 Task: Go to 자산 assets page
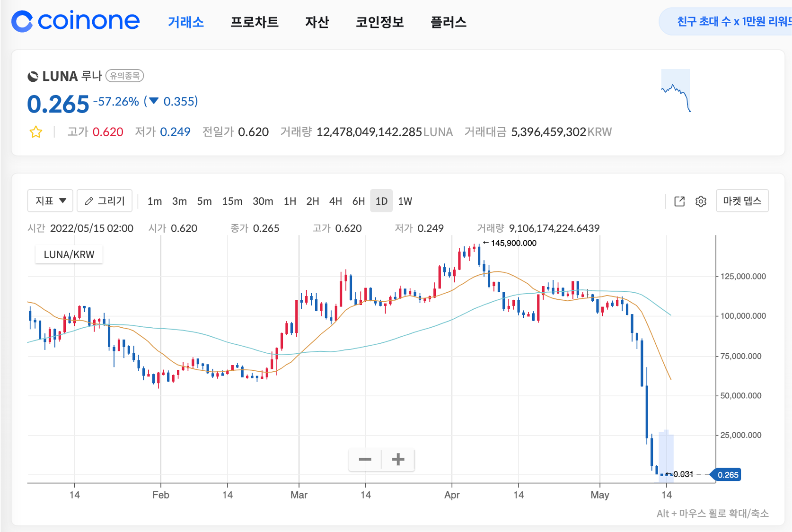pos(317,22)
